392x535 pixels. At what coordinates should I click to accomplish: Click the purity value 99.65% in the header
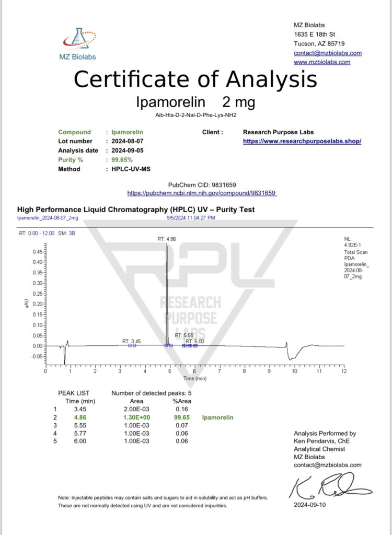coord(122,160)
